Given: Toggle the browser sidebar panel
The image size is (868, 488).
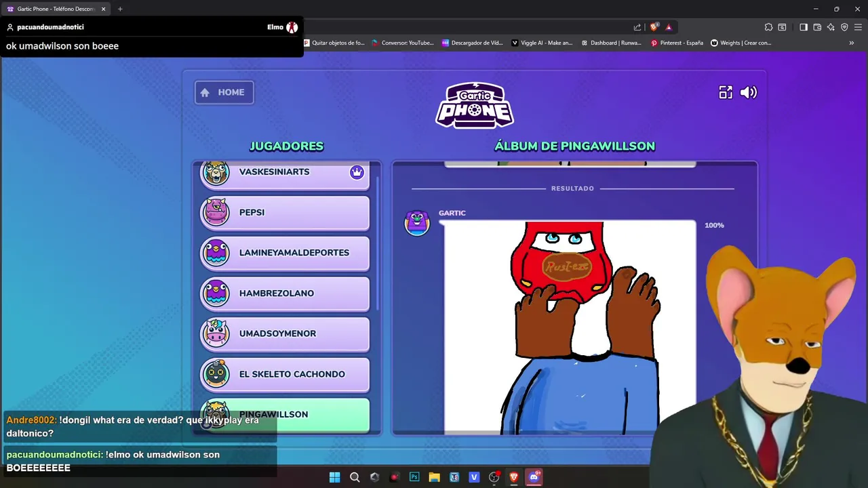Looking at the screenshot, I should pos(804,27).
